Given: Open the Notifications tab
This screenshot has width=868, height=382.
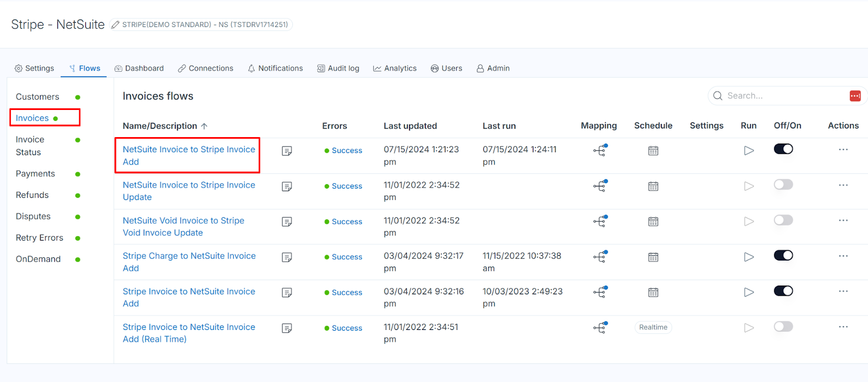Looking at the screenshot, I should [x=275, y=68].
